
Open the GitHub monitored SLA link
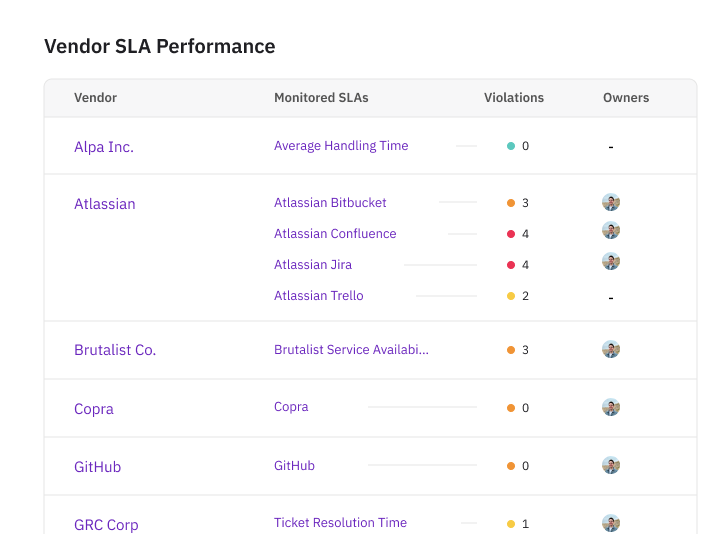(x=294, y=465)
